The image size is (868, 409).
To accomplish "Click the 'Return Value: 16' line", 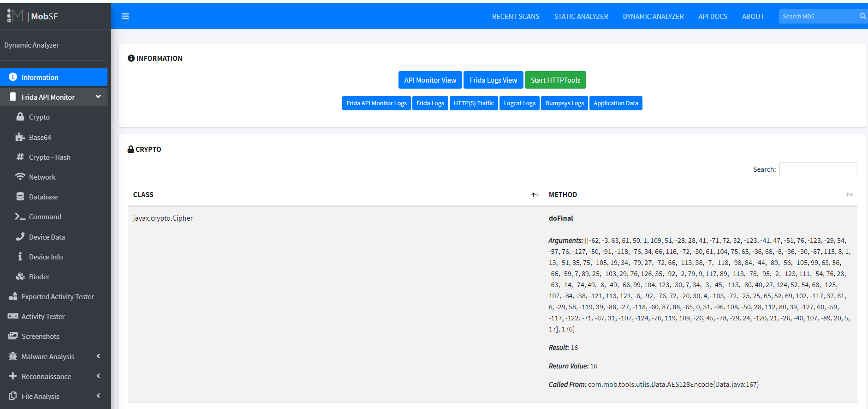I will click(573, 366).
